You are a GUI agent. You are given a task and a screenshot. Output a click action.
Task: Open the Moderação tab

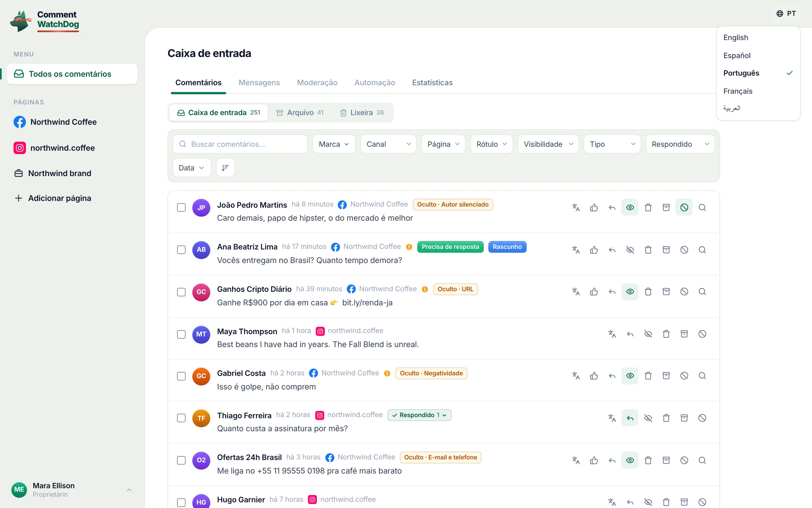pyautogui.click(x=317, y=83)
